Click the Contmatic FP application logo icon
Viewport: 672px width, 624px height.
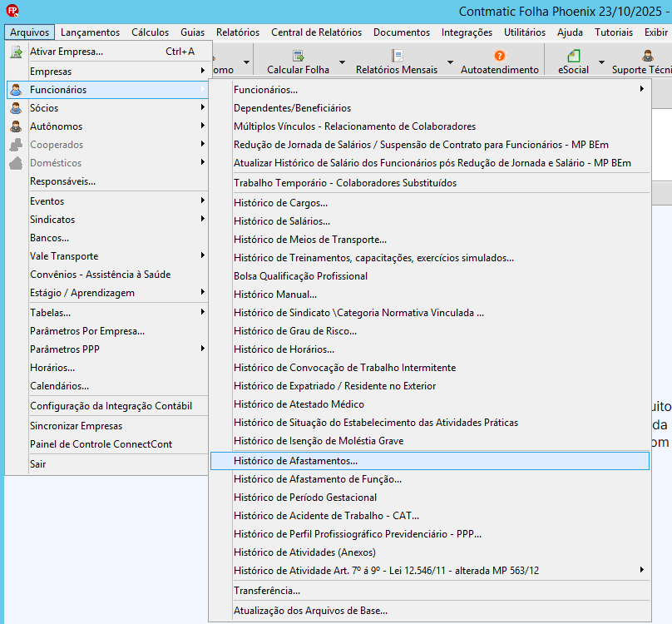click(x=12, y=11)
